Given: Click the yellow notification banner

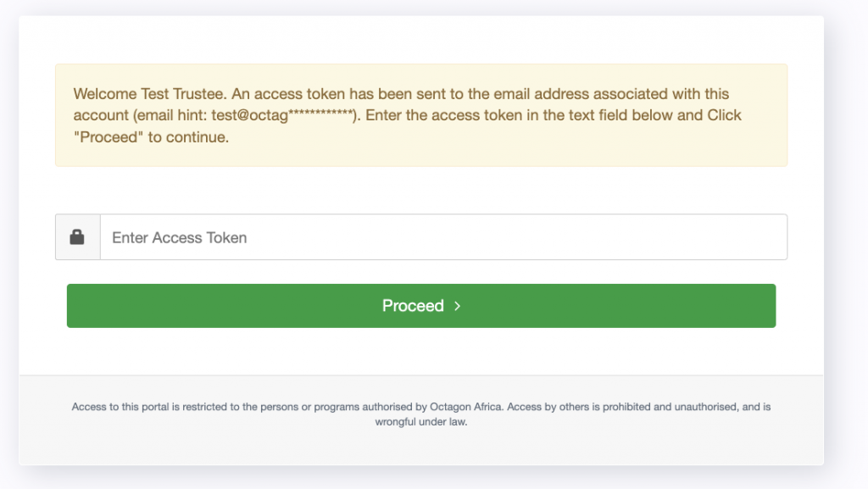Looking at the screenshot, I should [x=422, y=114].
